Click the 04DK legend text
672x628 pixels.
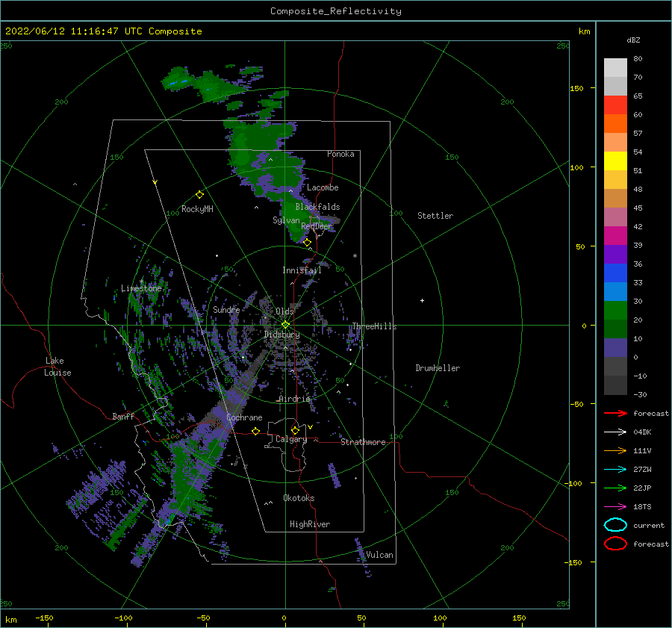(x=642, y=432)
